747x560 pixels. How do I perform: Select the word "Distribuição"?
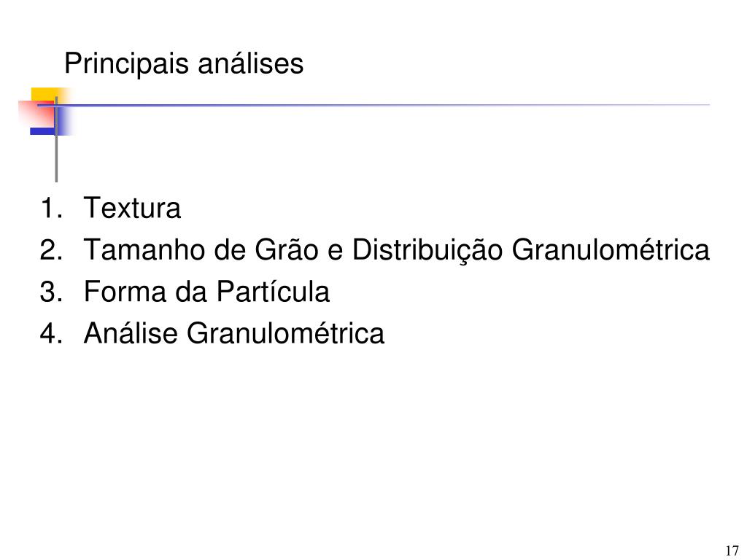(x=427, y=250)
